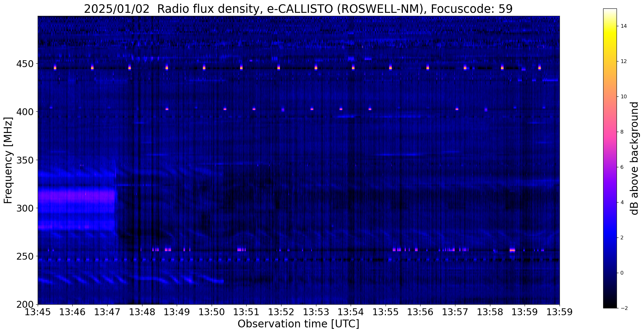Click the colorbar tick label 8
The image size is (644, 333).
(x=622, y=132)
